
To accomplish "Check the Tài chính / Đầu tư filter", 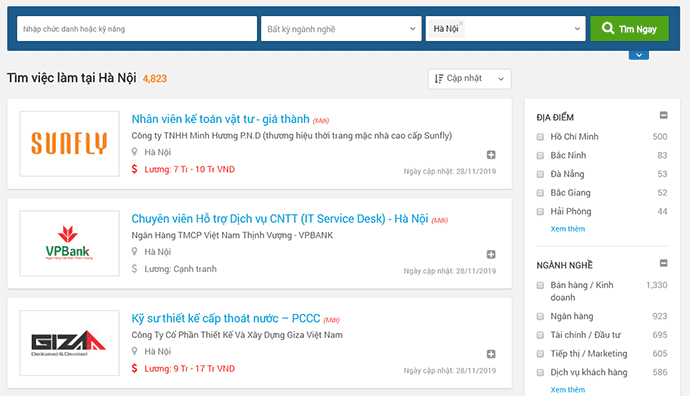I will pyautogui.click(x=540, y=335).
